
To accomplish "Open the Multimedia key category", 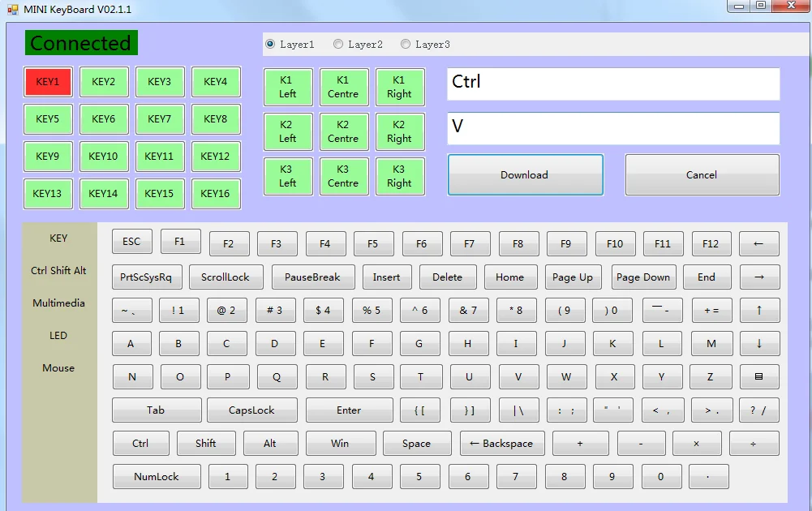I will pyautogui.click(x=58, y=303).
